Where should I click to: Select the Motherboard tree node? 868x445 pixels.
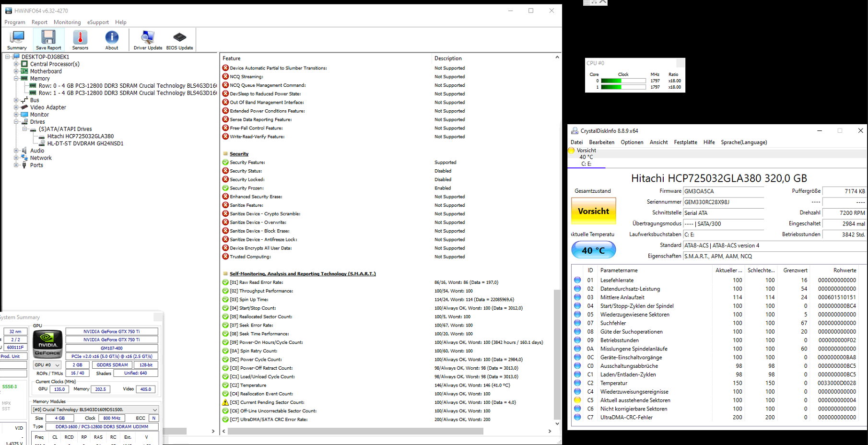[x=46, y=71]
